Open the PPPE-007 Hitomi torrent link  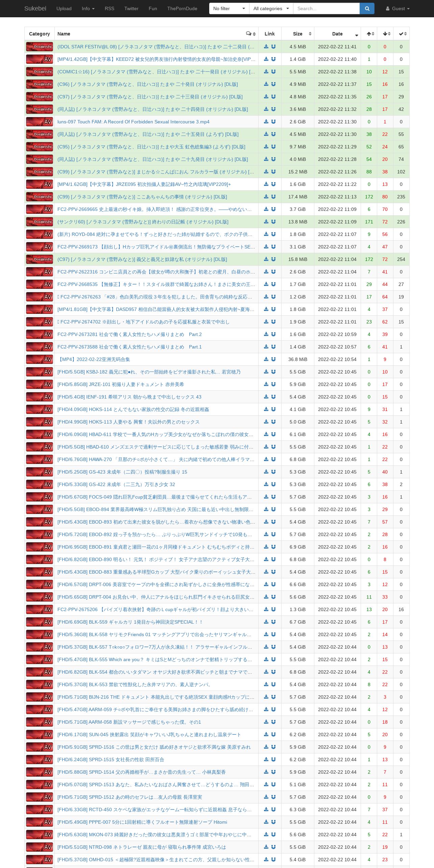142,822
